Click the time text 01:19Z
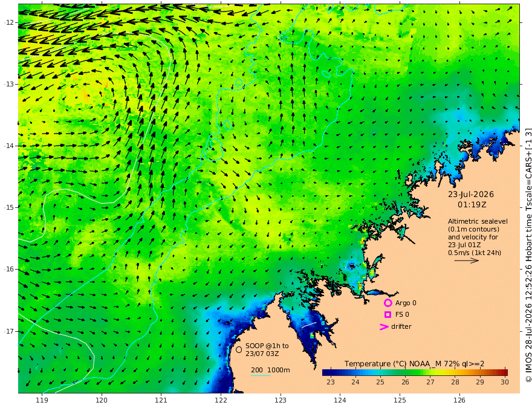 click(x=472, y=204)
